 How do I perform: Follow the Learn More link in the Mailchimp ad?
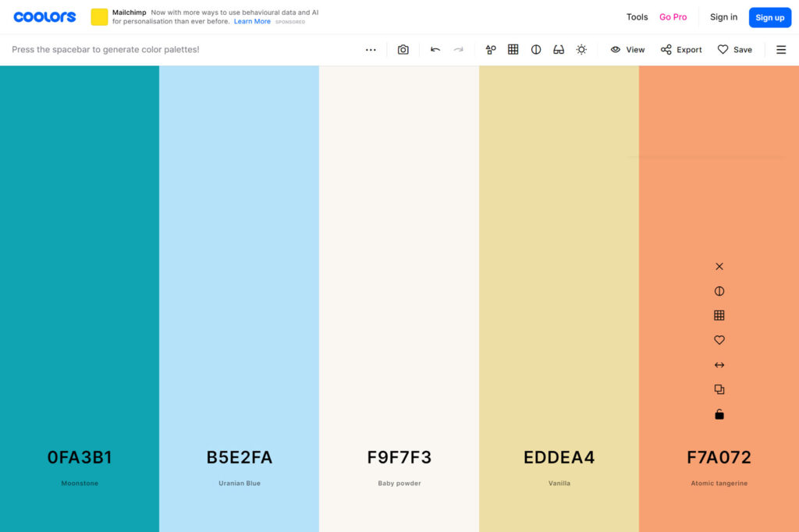point(252,21)
